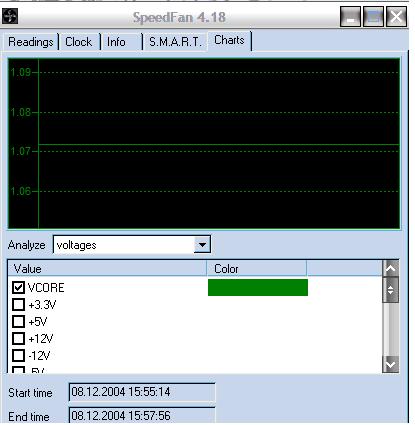Click the Value column header

click(x=107, y=269)
